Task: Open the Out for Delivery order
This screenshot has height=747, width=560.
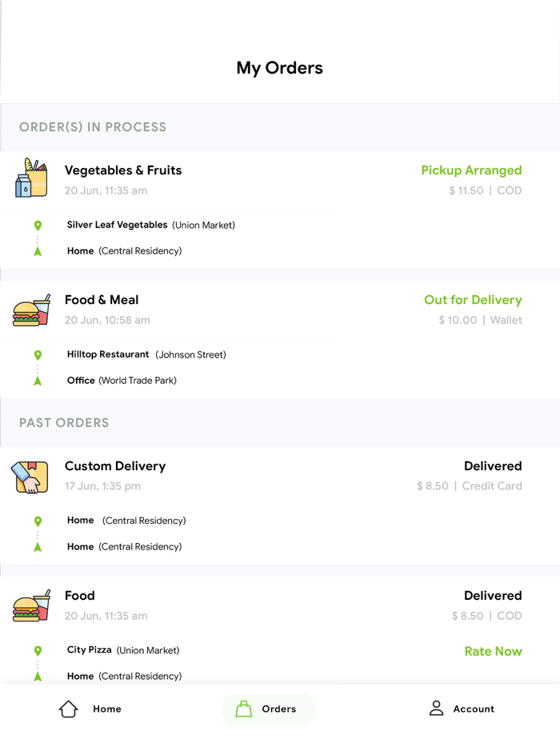Action: [473, 300]
